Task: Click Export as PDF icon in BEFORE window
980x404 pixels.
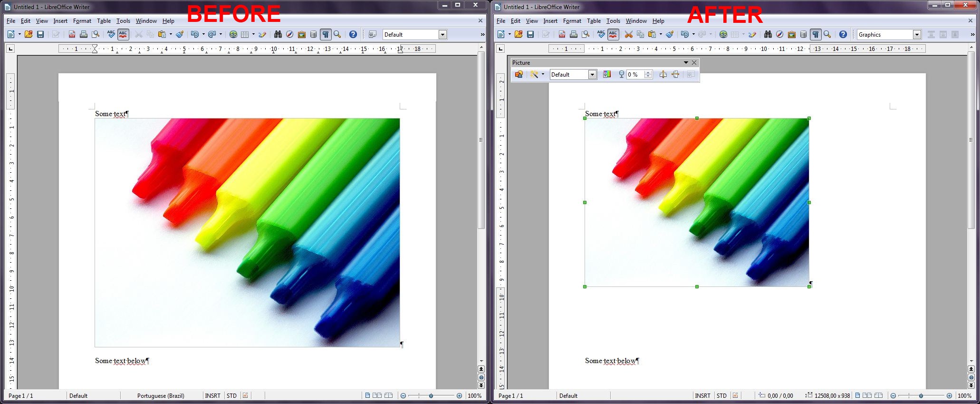Action: tap(72, 34)
